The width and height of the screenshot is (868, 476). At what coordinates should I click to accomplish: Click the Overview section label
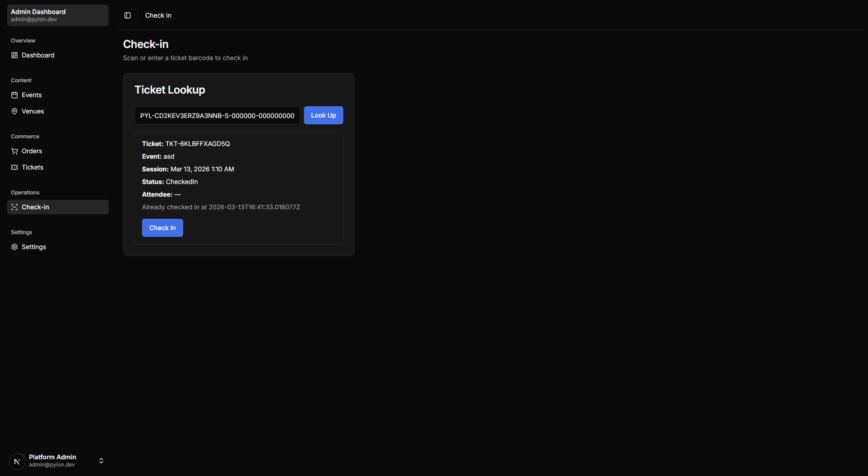[x=23, y=41]
